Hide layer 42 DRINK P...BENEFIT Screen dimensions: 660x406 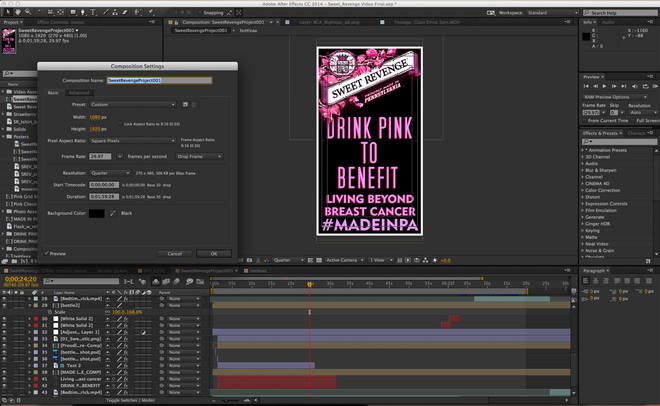(5, 385)
